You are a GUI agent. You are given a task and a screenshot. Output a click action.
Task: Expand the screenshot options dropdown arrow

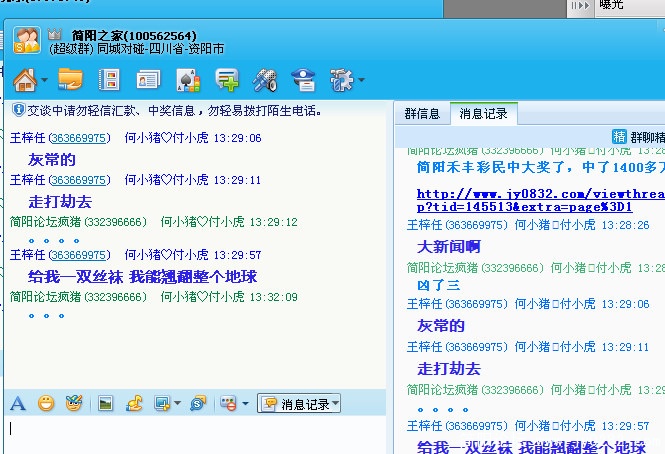(x=177, y=403)
